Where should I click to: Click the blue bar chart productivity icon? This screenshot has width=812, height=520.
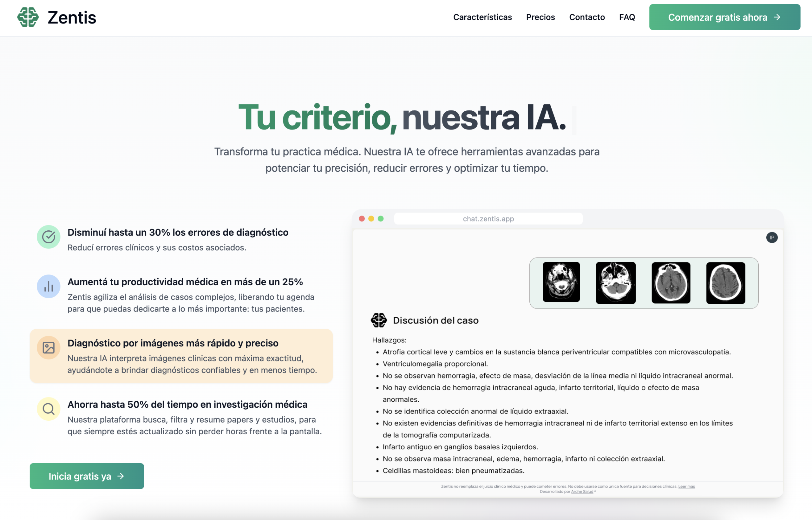[x=49, y=286]
